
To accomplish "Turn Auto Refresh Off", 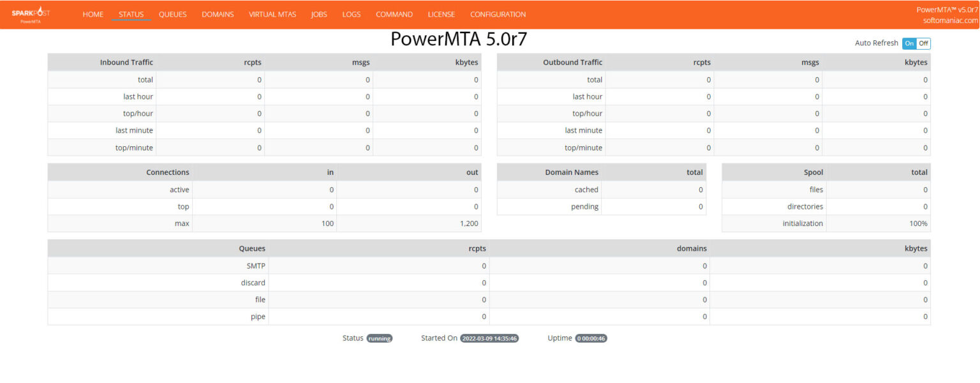I will pyautogui.click(x=923, y=43).
